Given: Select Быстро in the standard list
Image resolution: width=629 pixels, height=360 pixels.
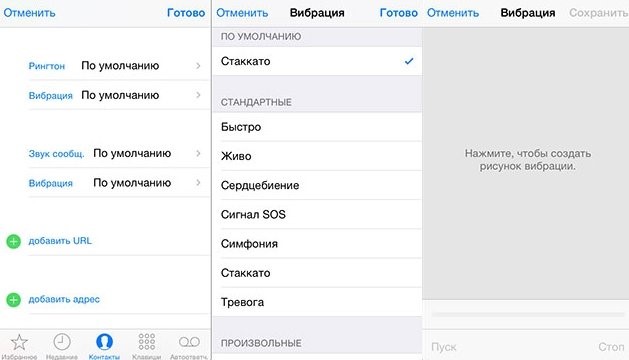Looking at the screenshot, I should click(317, 127).
